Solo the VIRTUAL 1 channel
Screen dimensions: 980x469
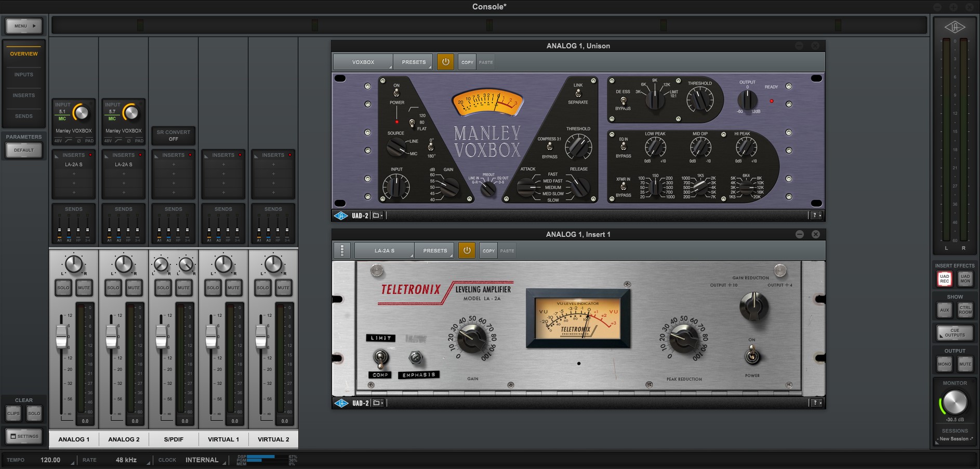(x=213, y=287)
